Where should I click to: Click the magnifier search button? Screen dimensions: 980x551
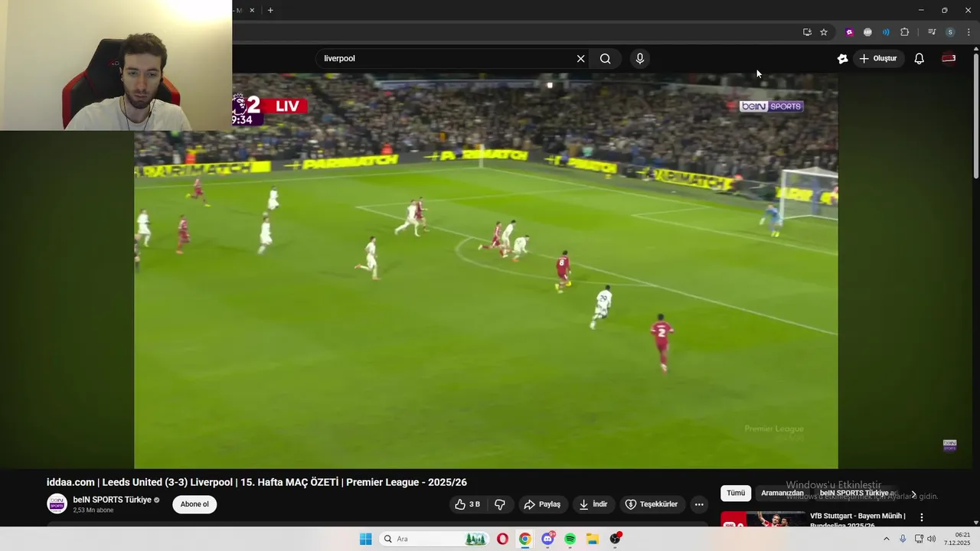coord(605,59)
